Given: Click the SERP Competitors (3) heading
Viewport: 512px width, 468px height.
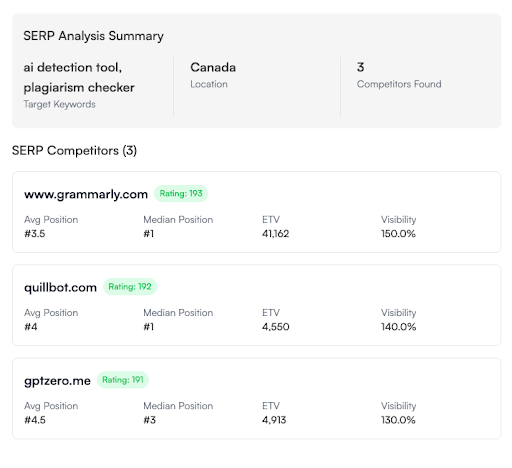Looking at the screenshot, I should pyautogui.click(x=74, y=151).
